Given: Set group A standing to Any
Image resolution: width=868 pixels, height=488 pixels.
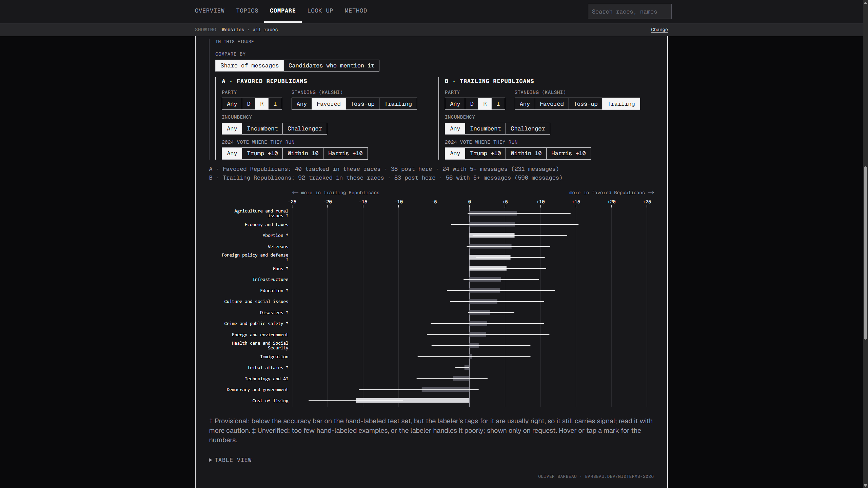Looking at the screenshot, I should [x=301, y=104].
